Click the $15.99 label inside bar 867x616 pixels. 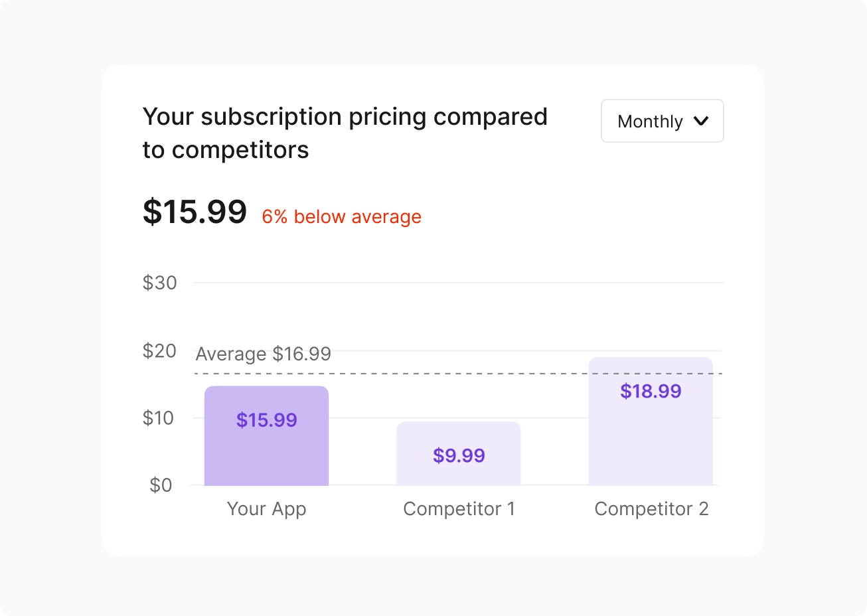[266, 420]
